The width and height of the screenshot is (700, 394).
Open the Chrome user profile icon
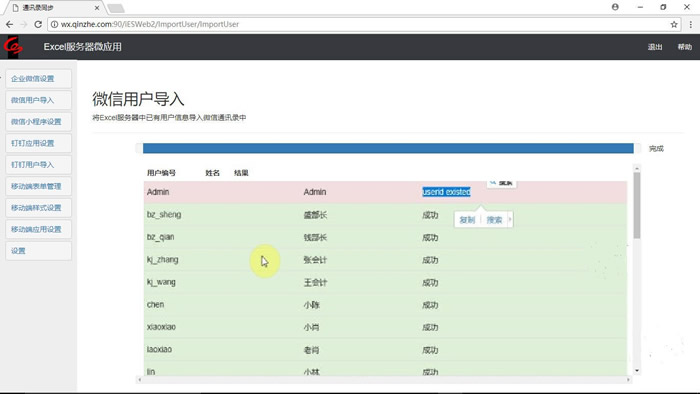pos(615,7)
